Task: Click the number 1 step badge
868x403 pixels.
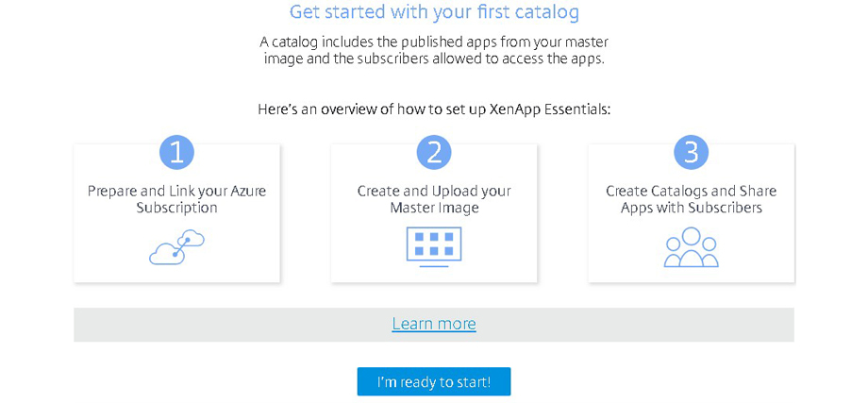Action: (x=176, y=152)
